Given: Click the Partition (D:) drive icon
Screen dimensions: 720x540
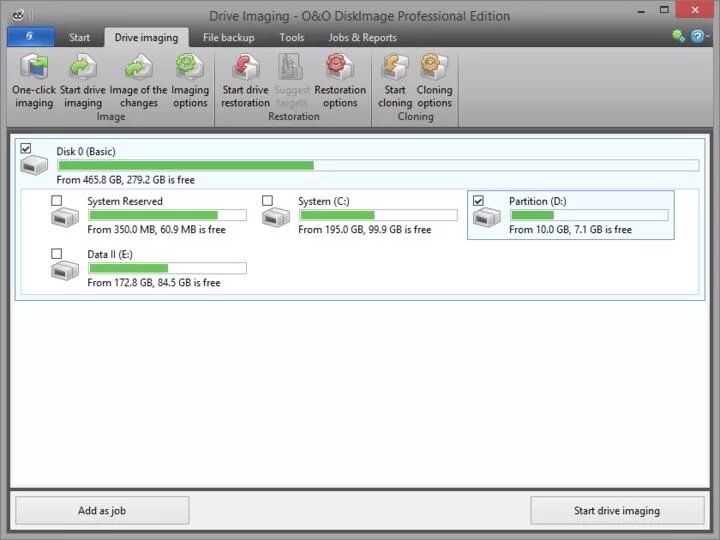Looking at the screenshot, I should [487, 217].
